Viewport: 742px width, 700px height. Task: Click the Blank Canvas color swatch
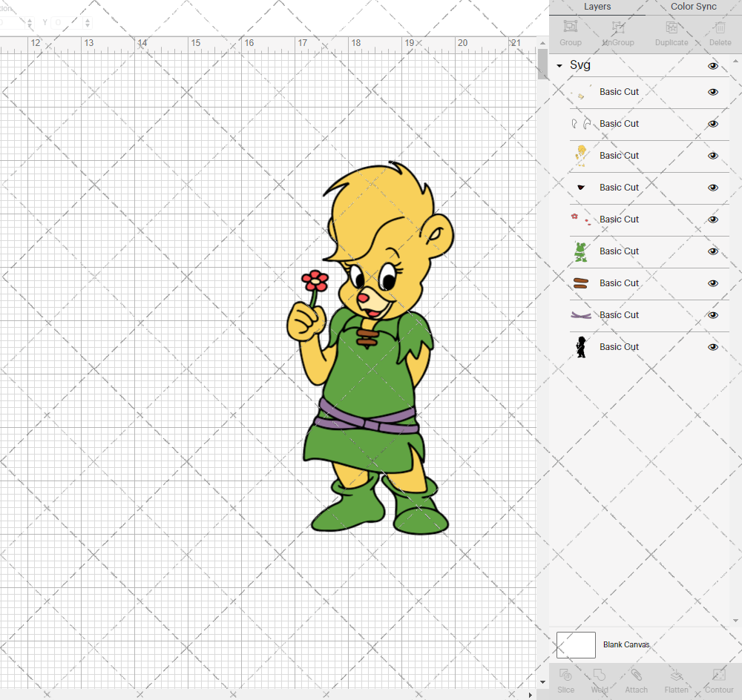(576, 644)
